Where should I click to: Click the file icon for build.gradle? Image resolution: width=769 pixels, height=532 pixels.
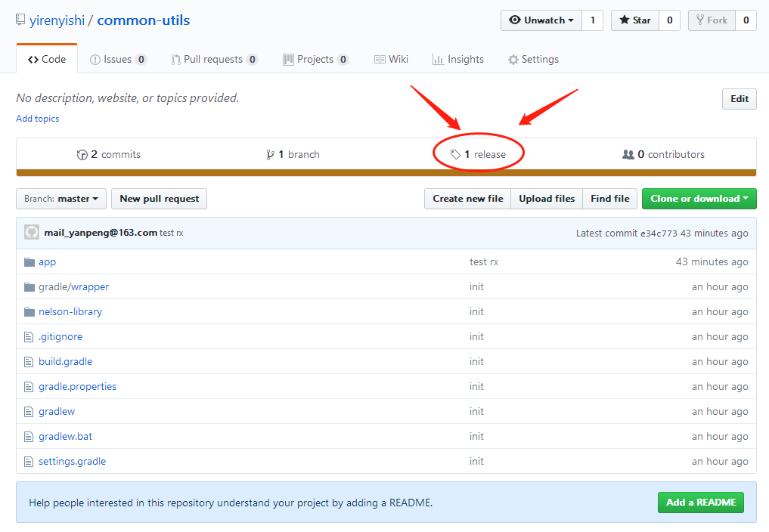coord(29,362)
